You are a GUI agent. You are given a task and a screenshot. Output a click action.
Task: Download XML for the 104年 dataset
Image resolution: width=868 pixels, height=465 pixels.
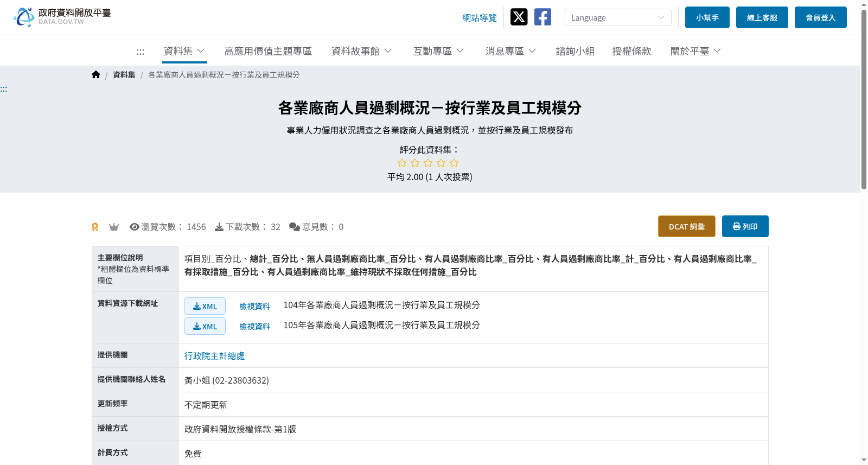(205, 306)
